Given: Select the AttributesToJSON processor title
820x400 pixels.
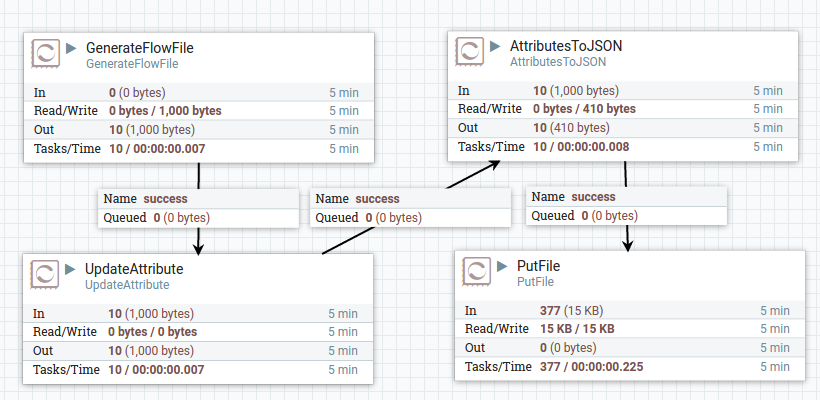Looking at the screenshot, I should coord(566,46).
